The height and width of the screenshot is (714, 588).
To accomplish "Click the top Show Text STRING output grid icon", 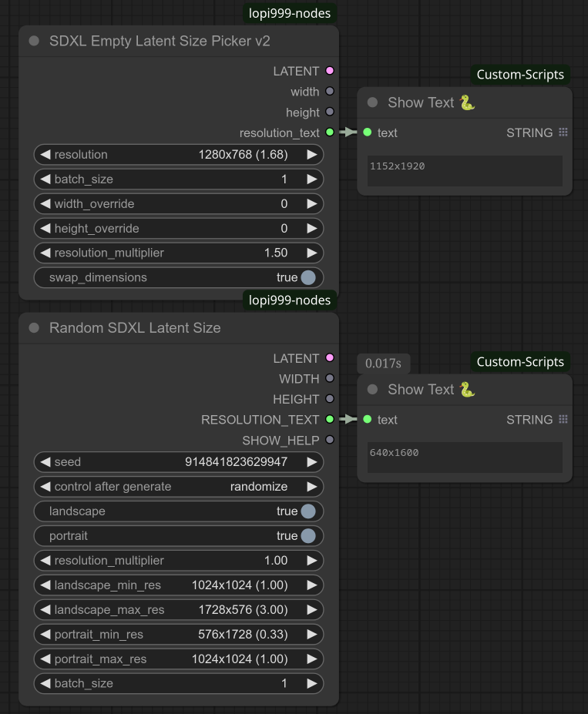I will pyautogui.click(x=563, y=132).
